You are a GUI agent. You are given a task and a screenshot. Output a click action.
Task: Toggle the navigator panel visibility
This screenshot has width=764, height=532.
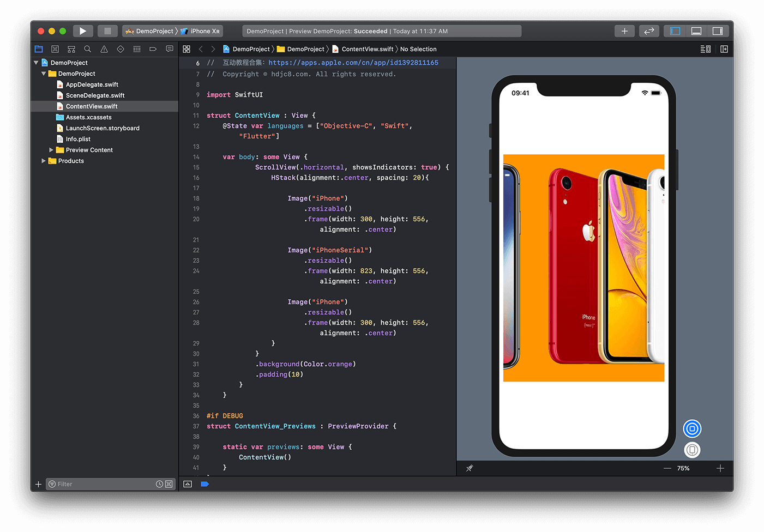[x=675, y=31]
